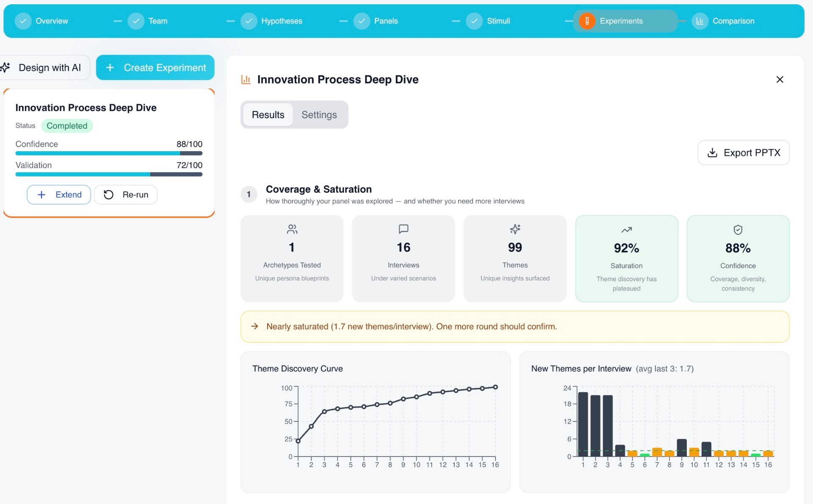Click the Hypotheses step checkmark icon

(249, 21)
